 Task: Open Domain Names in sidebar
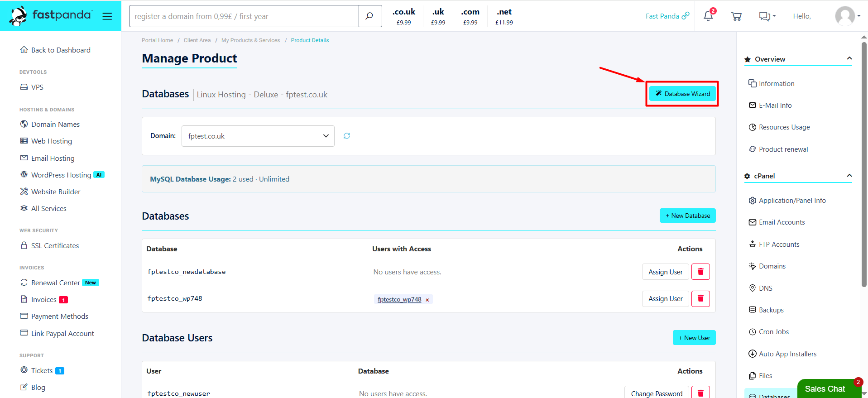(x=50, y=124)
